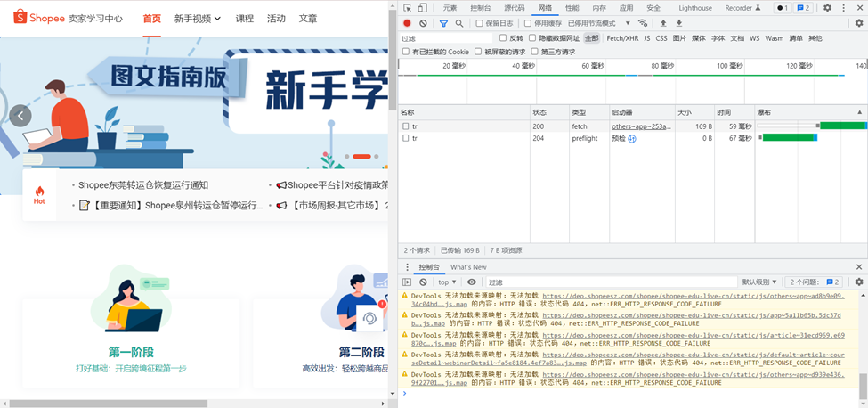Open Shopee东莞转运仓恢复运行通知 news link

tap(143, 185)
